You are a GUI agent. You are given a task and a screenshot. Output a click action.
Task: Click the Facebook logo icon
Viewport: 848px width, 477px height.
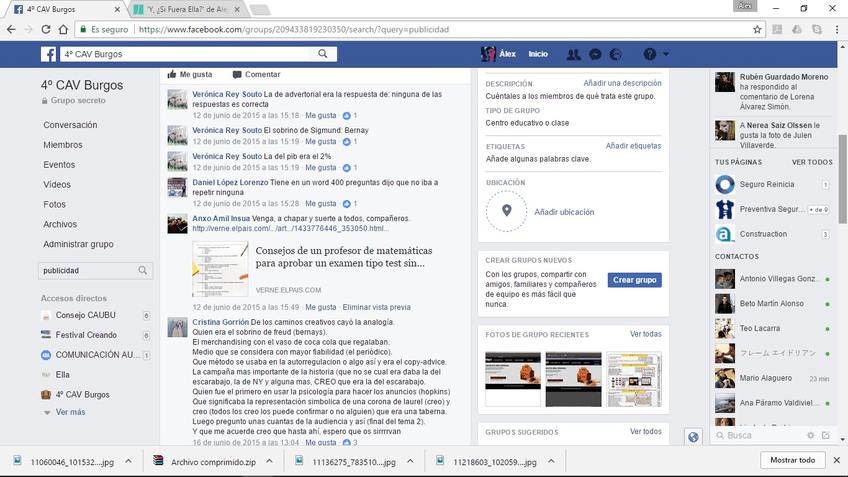click(49, 54)
